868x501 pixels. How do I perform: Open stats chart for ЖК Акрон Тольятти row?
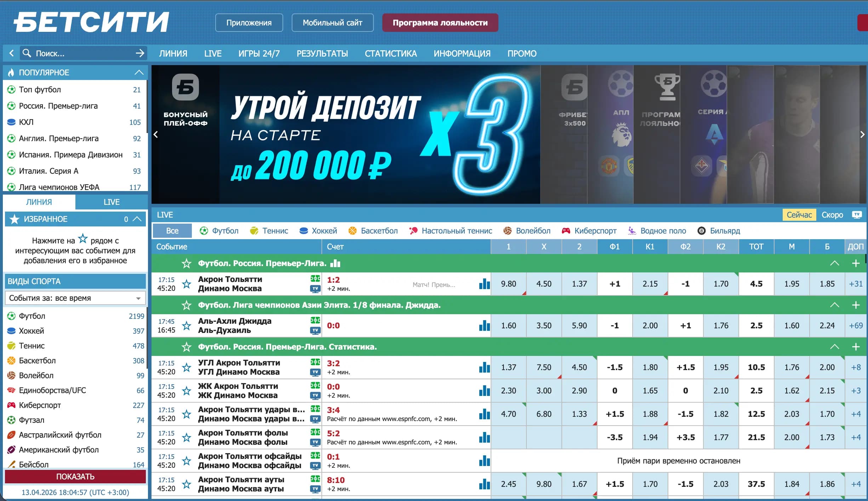point(484,391)
